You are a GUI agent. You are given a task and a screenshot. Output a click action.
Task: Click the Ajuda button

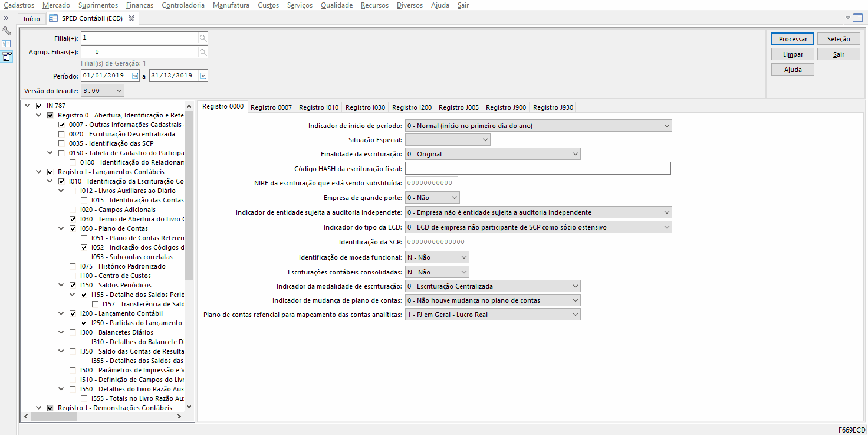(793, 70)
